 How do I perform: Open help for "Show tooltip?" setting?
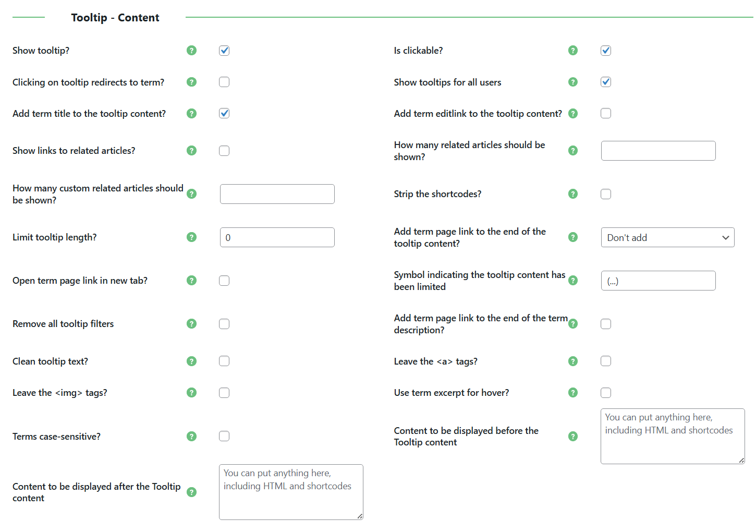click(191, 51)
